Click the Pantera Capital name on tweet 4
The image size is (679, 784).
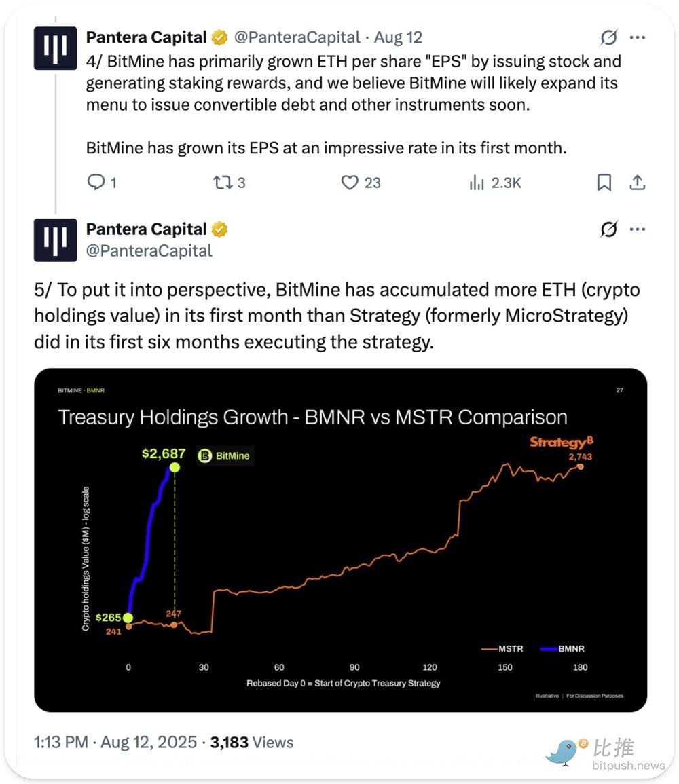(146, 37)
